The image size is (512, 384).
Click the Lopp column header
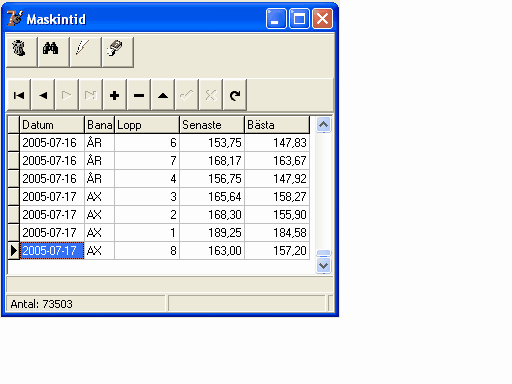point(147,125)
